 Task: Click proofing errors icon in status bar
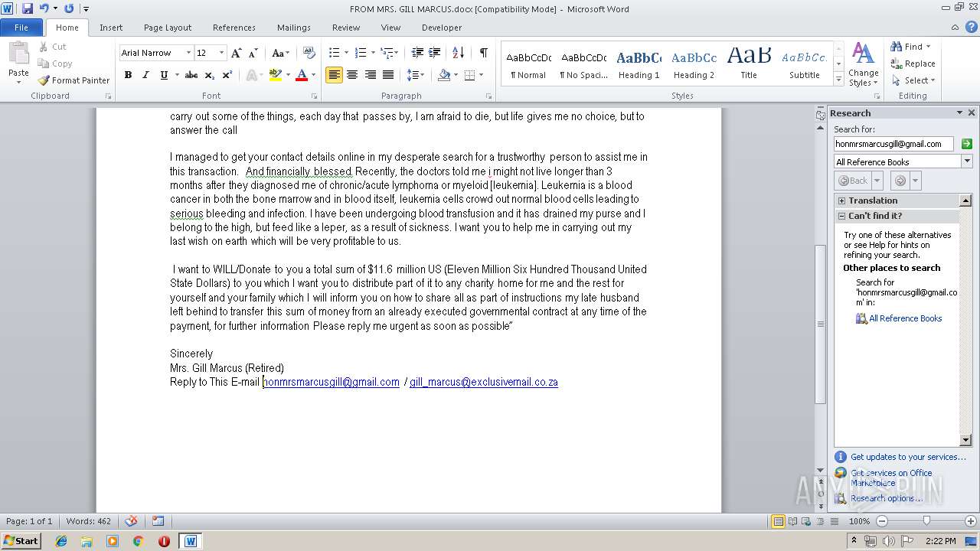132,521
